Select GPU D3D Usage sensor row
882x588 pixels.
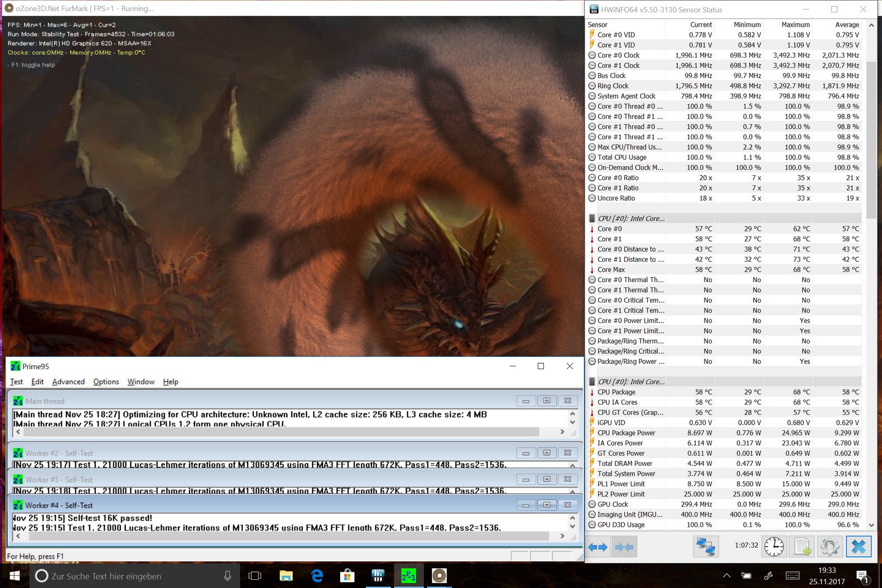(724, 525)
